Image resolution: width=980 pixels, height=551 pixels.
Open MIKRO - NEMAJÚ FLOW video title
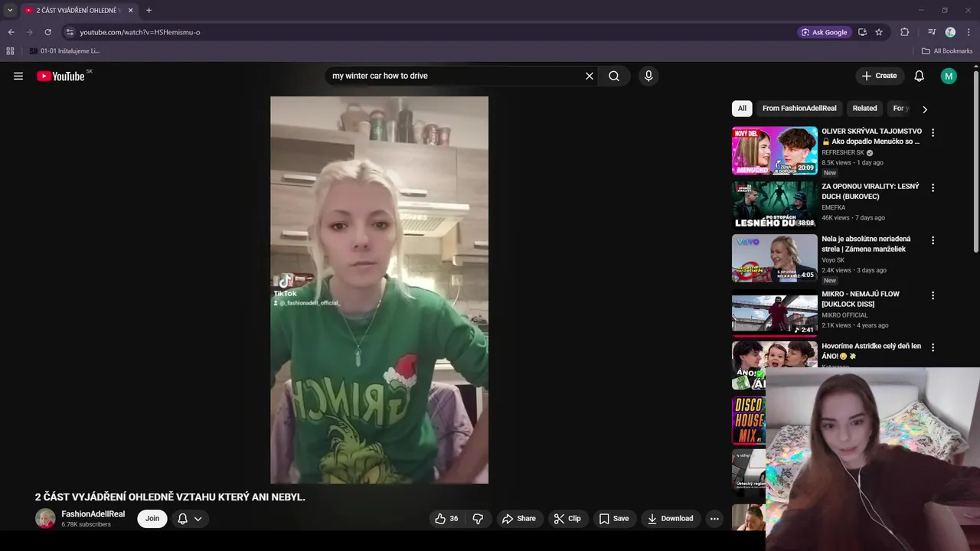pyautogui.click(x=861, y=299)
